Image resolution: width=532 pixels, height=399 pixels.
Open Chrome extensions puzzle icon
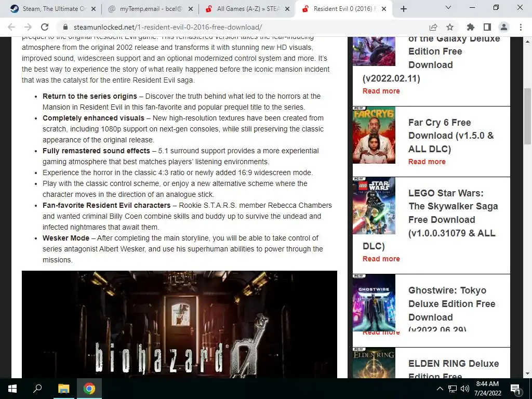[470, 27]
